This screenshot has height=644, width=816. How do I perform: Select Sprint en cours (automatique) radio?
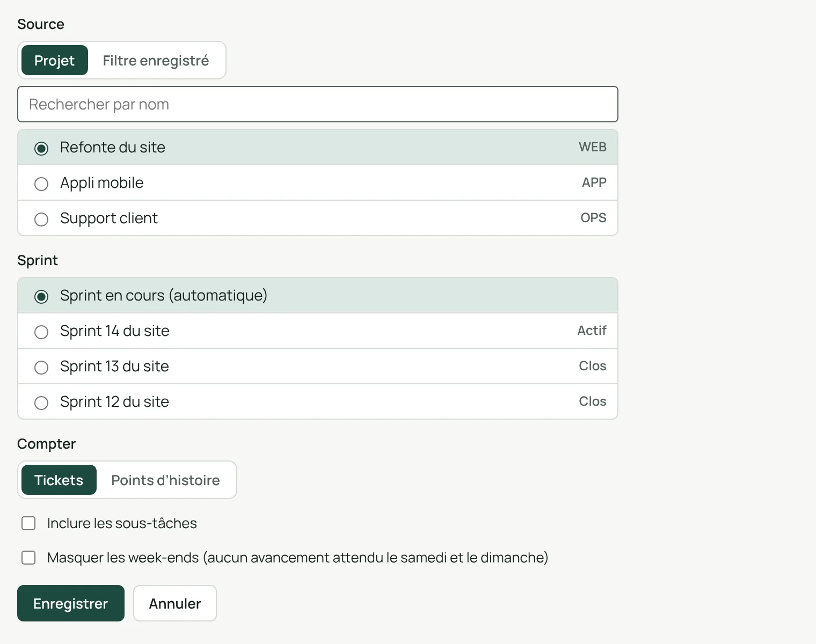click(41, 296)
